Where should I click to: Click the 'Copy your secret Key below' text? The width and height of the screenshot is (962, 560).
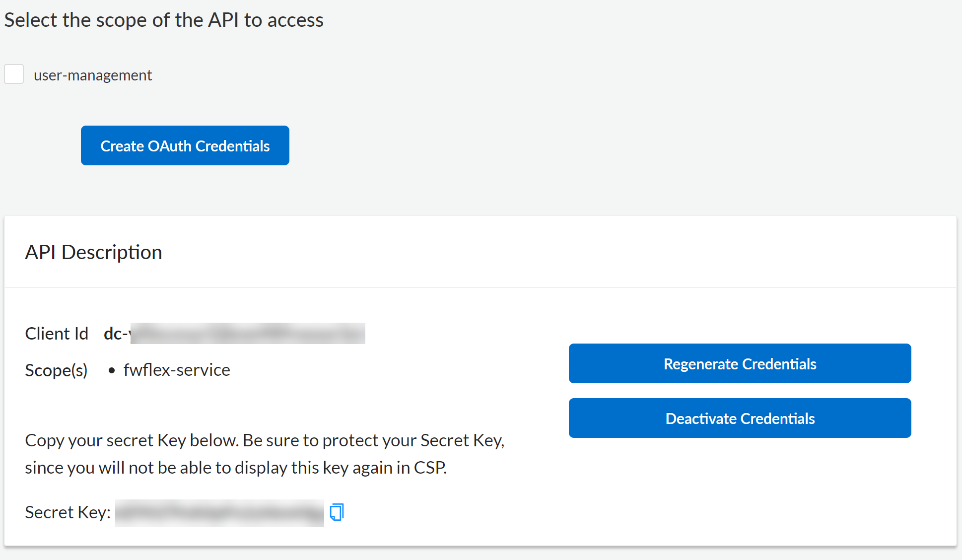264,440
